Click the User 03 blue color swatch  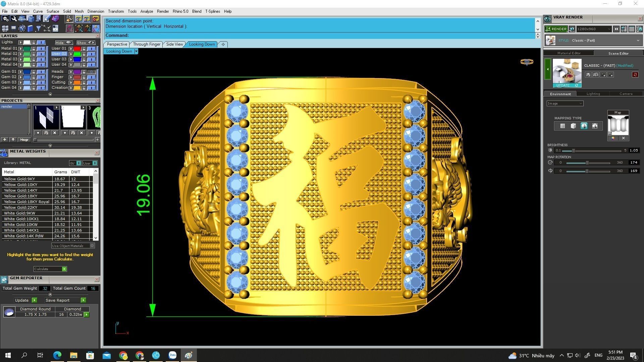77,59
